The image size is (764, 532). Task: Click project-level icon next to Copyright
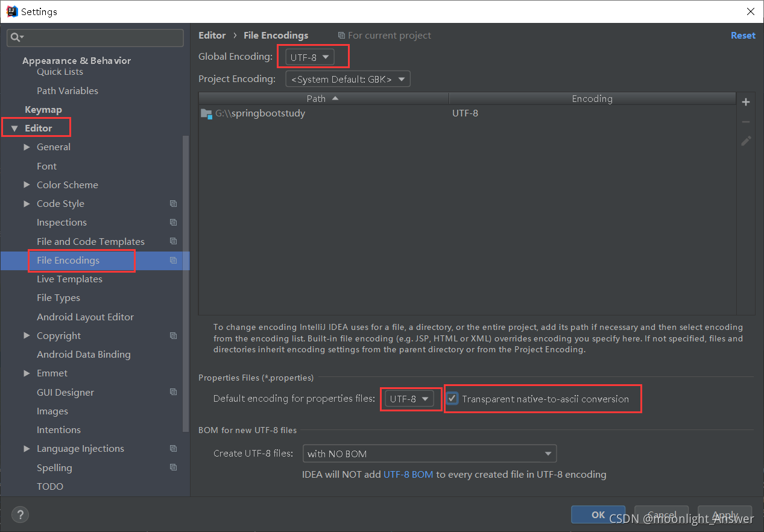173,336
